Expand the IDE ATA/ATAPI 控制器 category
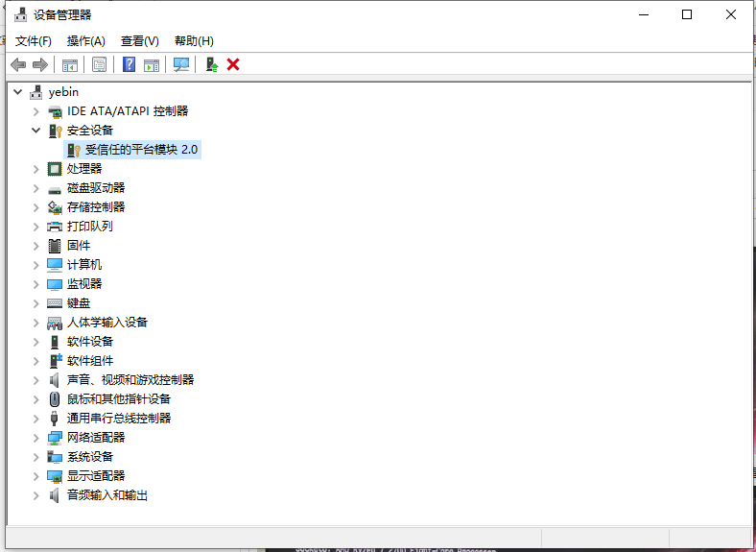Viewport: 756px width, 552px height. [x=35, y=111]
